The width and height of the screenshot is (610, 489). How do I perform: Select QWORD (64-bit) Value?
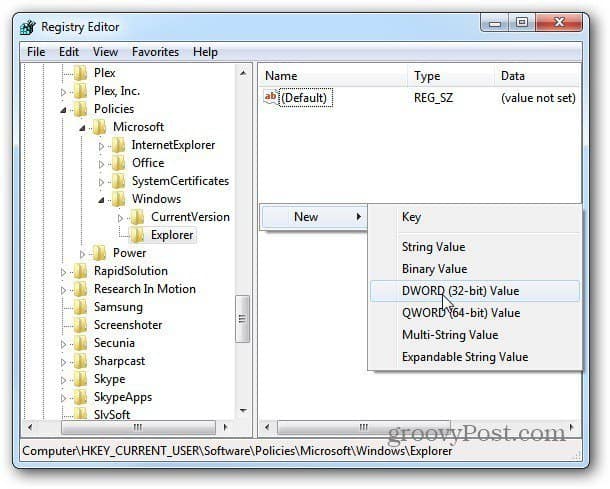474,313
